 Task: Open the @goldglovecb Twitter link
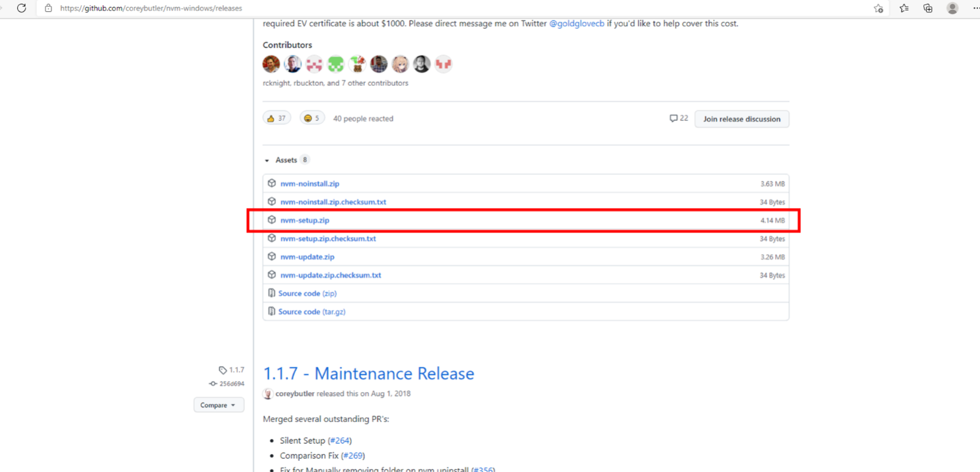pos(577,23)
